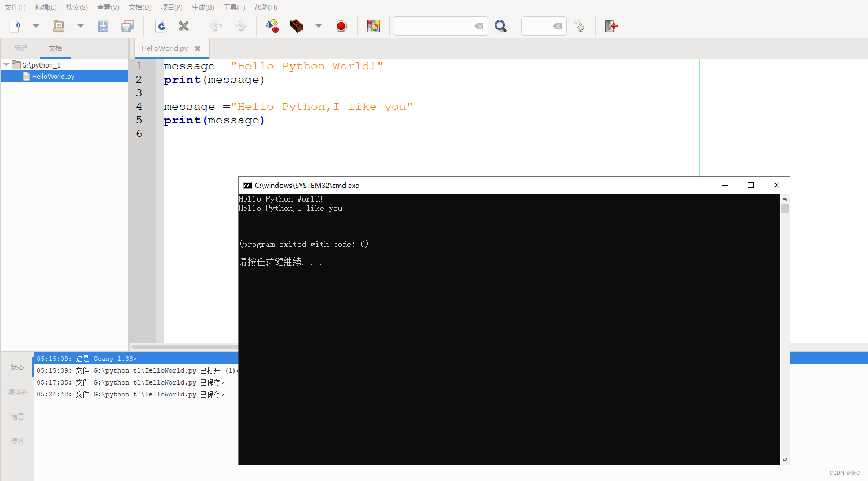
Task: Compile the current file icon
Action: tap(272, 26)
